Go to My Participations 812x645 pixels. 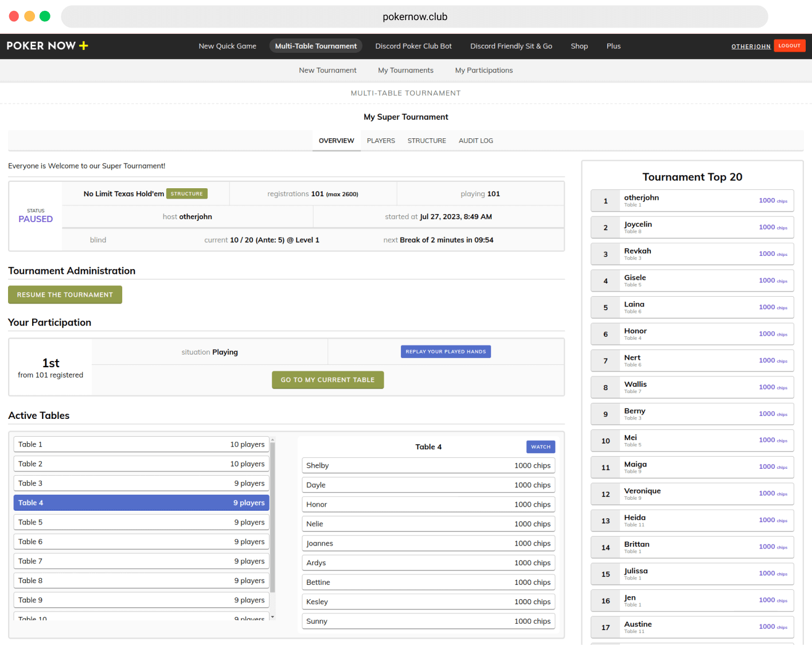tap(484, 71)
